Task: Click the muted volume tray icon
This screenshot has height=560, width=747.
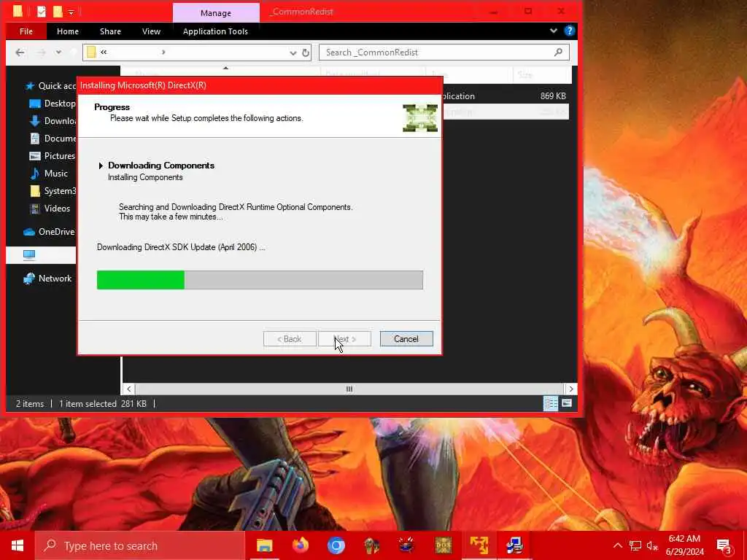Action: [x=652, y=545]
